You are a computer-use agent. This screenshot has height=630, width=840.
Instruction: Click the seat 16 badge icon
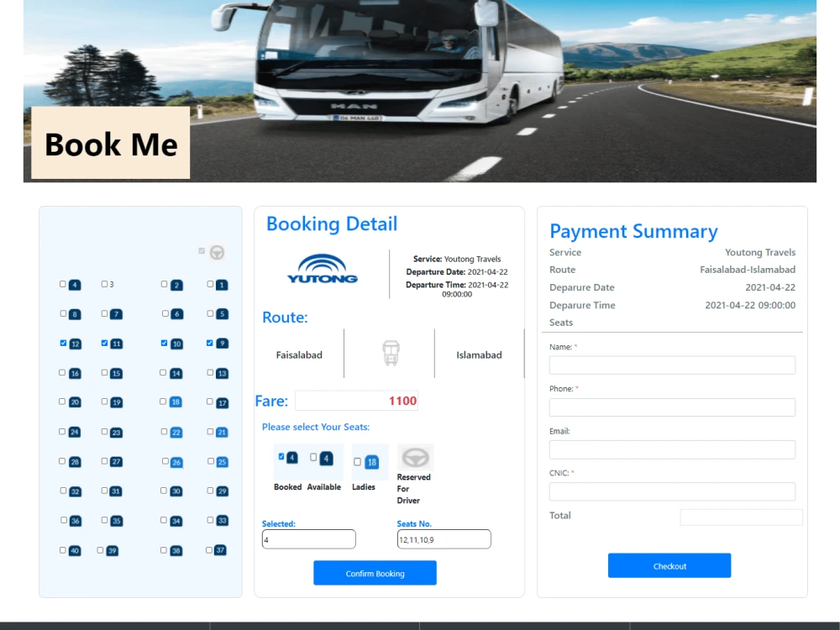[x=75, y=374]
